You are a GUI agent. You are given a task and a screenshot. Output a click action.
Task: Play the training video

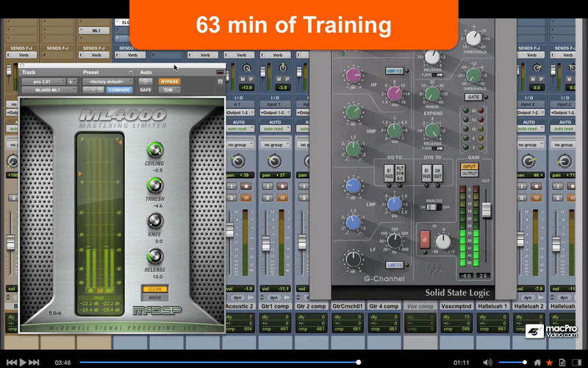point(23,362)
